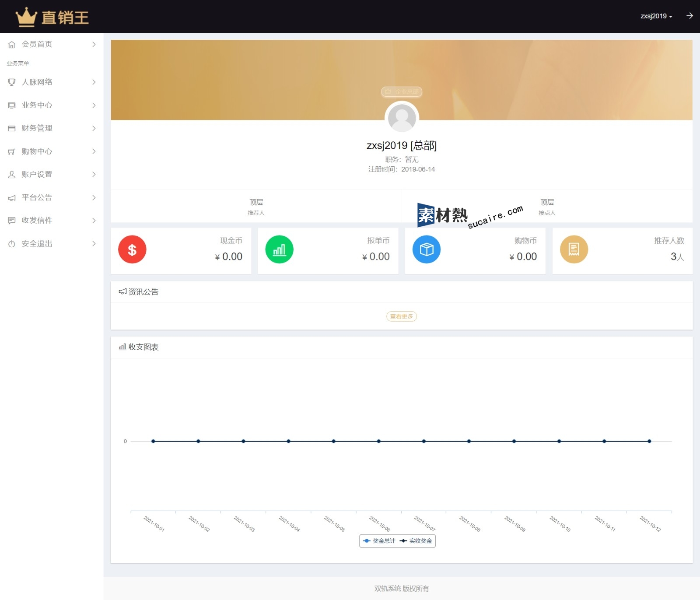
Task: Click the cart icon beside 购物中心
Action: point(12,151)
